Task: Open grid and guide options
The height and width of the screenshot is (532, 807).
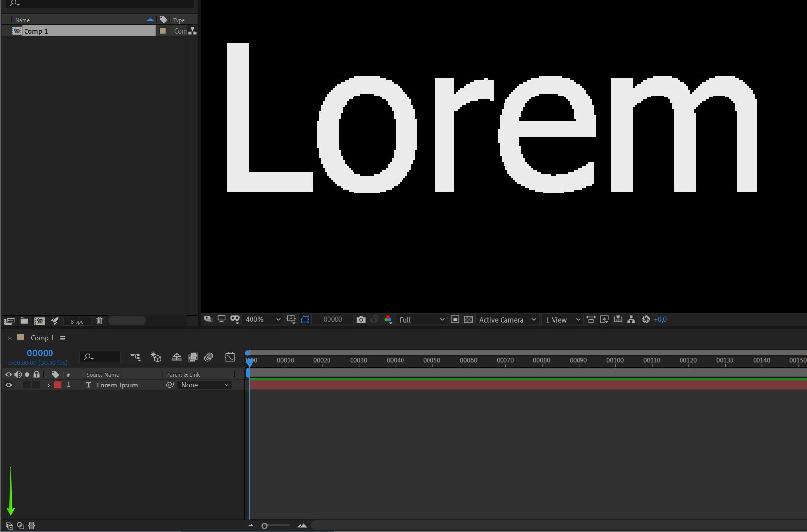Action: pos(291,319)
